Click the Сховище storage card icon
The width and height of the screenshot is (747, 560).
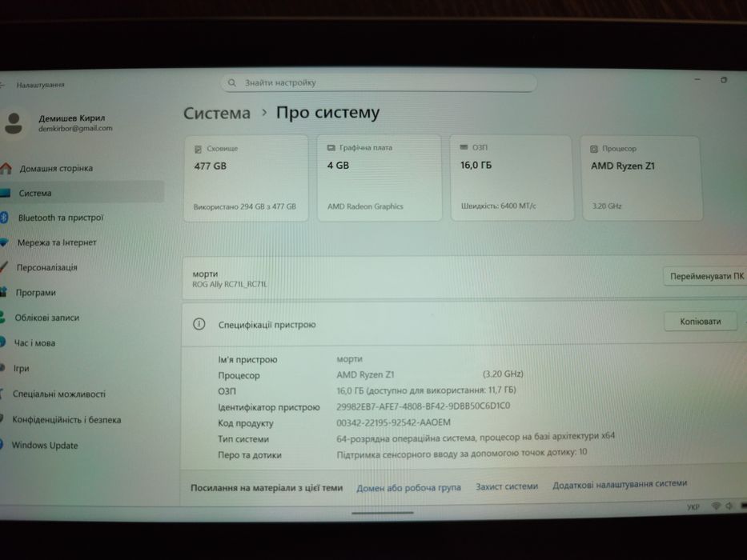[x=199, y=149]
